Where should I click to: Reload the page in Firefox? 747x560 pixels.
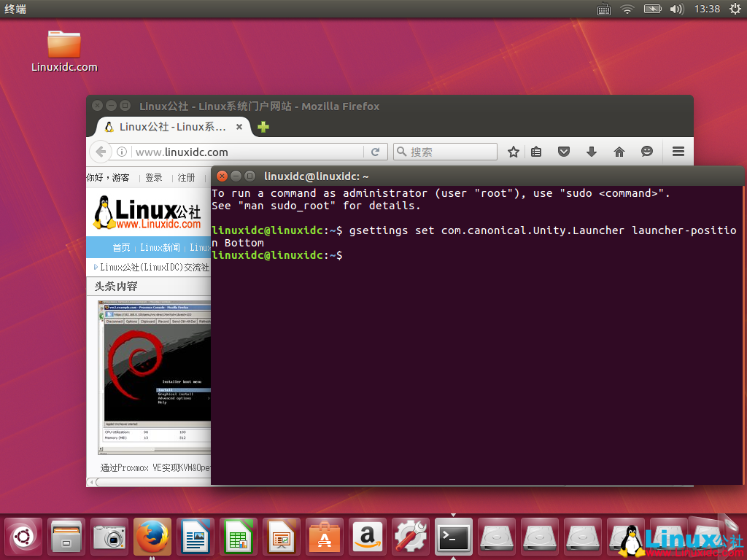[x=376, y=152]
